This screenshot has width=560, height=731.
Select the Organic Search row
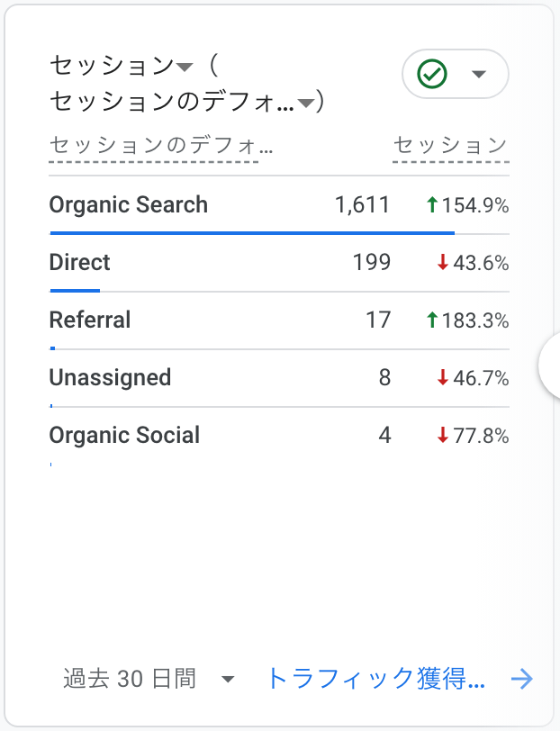(279, 205)
